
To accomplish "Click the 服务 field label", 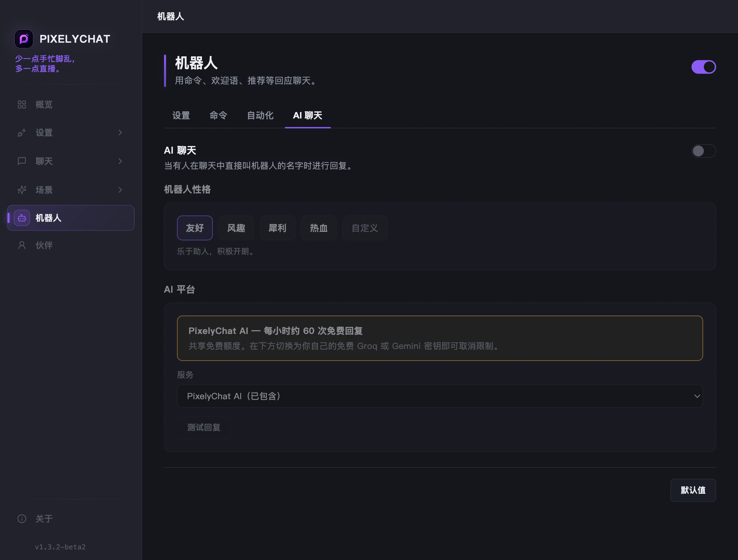I will (x=185, y=375).
